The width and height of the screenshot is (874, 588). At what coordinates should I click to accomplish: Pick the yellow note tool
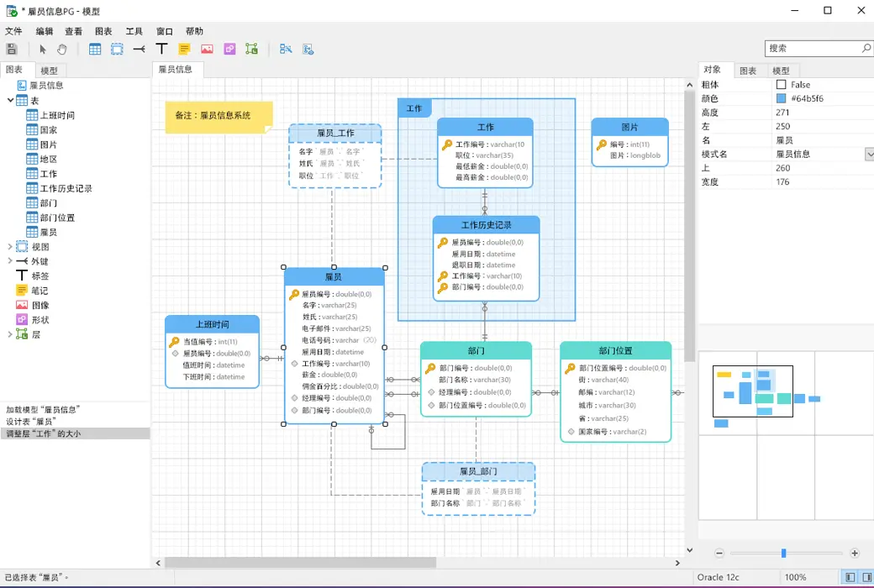(x=185, y=49)
